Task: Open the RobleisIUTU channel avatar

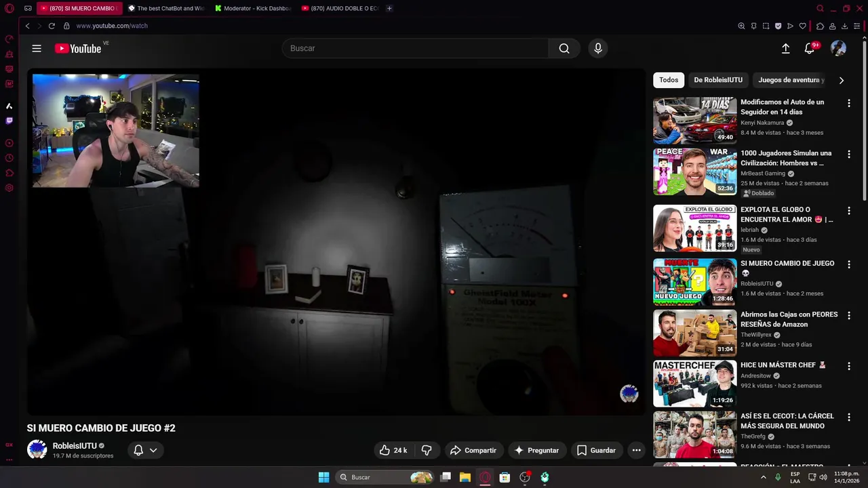Action: tap(37, 449)
